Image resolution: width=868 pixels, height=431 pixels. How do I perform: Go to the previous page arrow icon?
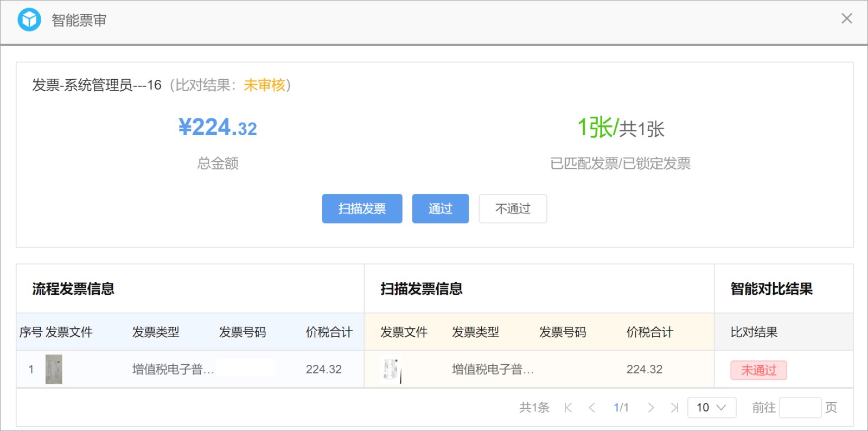592,408
